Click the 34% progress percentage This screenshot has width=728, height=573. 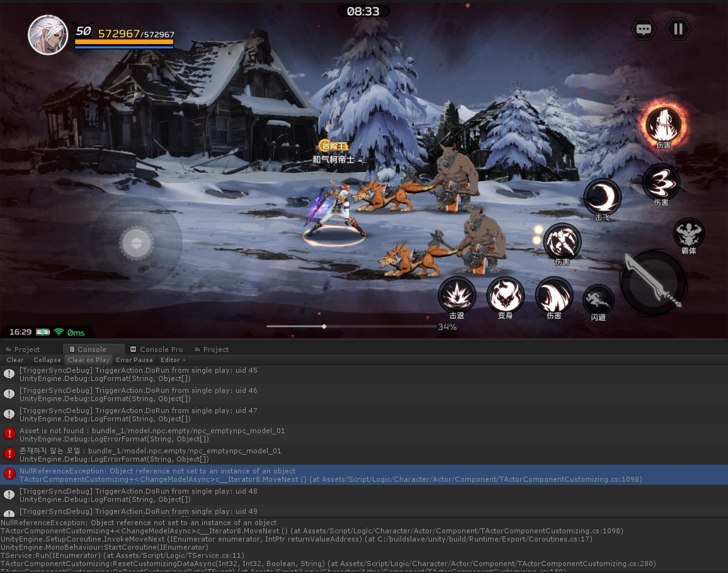pos(447,327)
